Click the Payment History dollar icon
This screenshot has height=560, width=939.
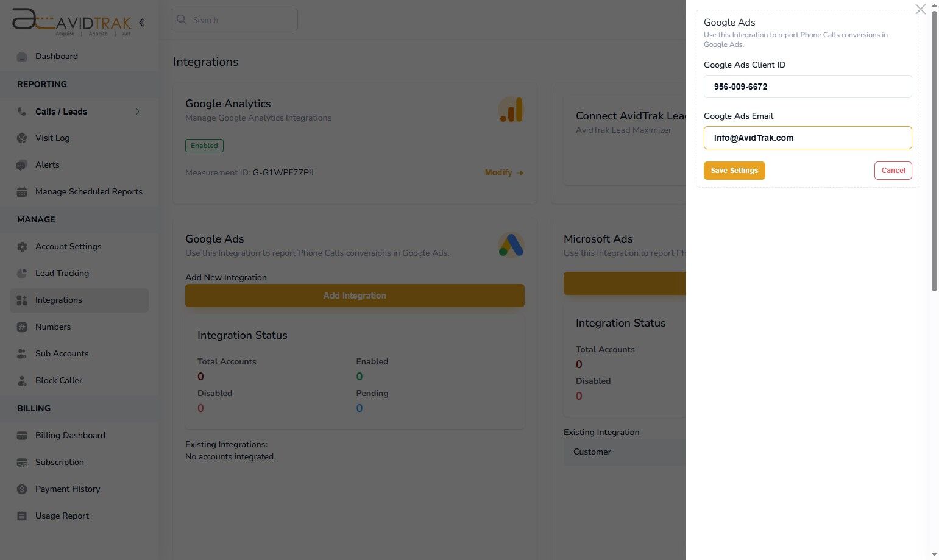click(x=22, y=489)
